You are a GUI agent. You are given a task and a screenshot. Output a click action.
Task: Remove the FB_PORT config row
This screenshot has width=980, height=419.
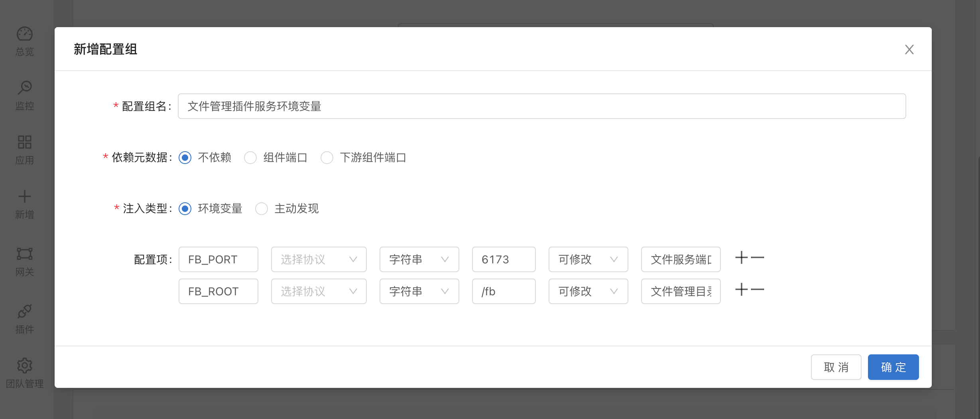(758, 258)
